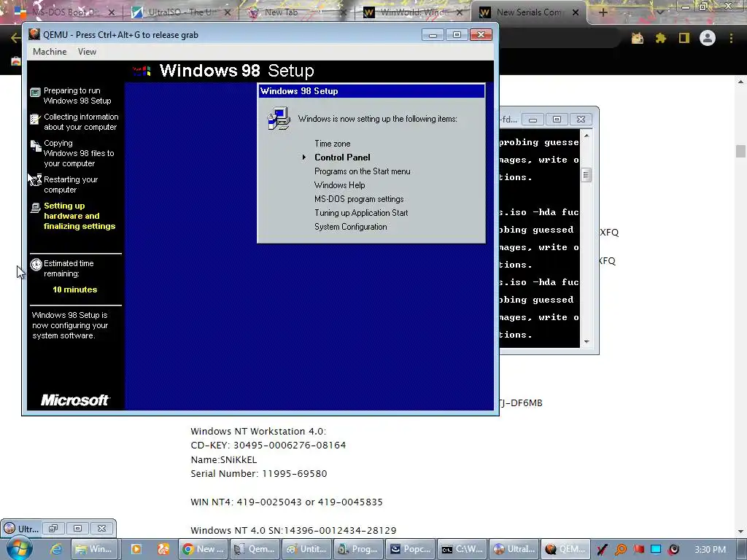Click the MS-DOS program settings item

pos(359,198)
